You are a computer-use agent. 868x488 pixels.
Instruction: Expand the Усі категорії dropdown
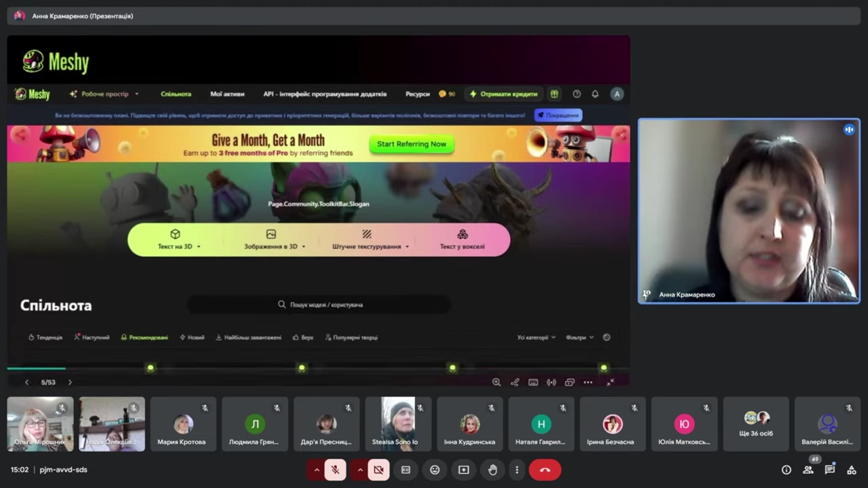pyautogui.click(x=536, y=337)
